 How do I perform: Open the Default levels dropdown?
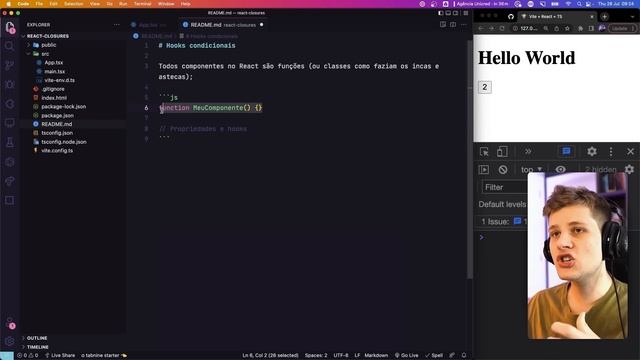tap(502, 204)
